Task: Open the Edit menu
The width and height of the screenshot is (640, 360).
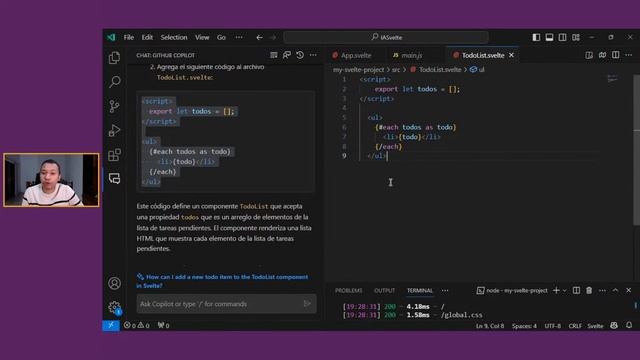Action: coord(147,37)
